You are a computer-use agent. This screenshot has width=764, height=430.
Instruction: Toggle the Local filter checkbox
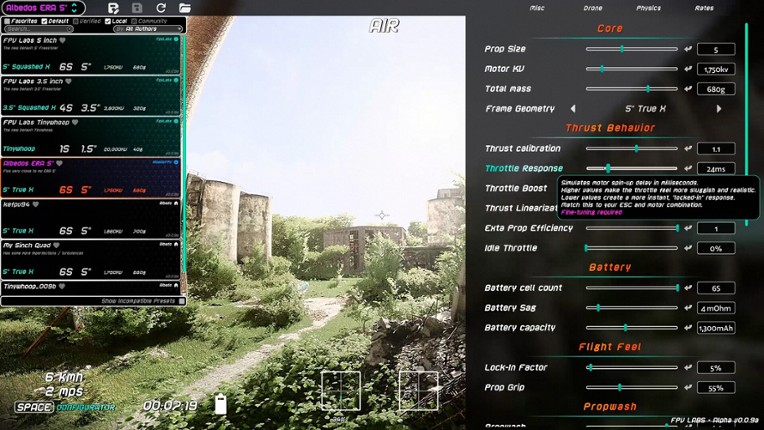106,20
